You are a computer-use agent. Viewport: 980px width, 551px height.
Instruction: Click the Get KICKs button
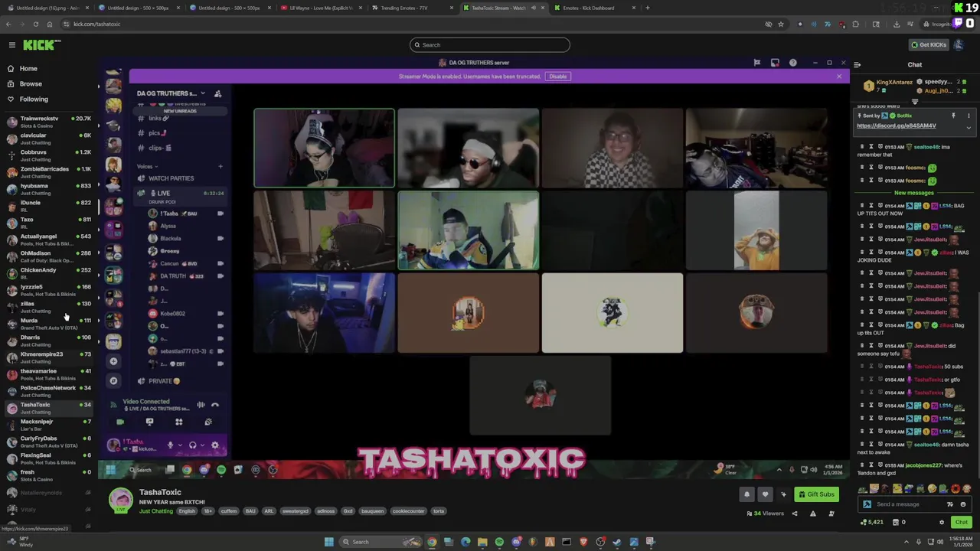pyautogui.click(x=929, y=44)
